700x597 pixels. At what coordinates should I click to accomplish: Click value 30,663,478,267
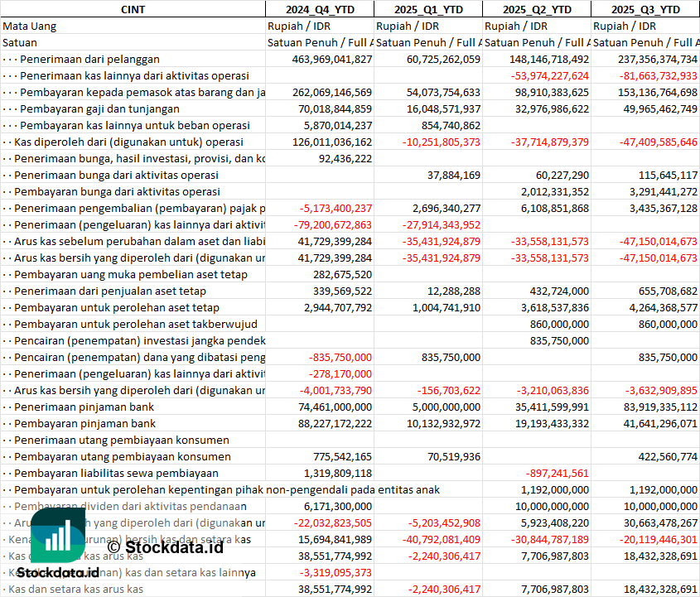(661, 522)
